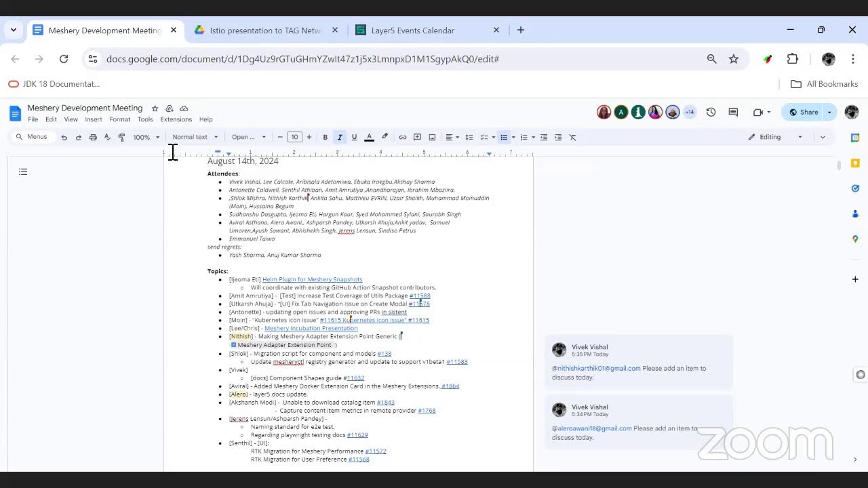Open the font family dropdown
The height and width of the screenshot is (488, 868).
pyautogui.click(x=249, y=137)
